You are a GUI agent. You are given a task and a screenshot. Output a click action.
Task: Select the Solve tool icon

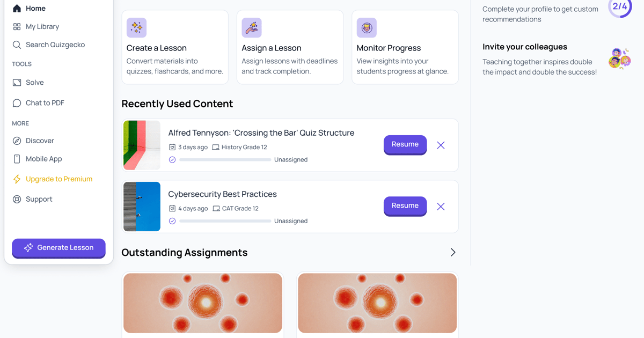pyautogui.click(x=17, y=82)
